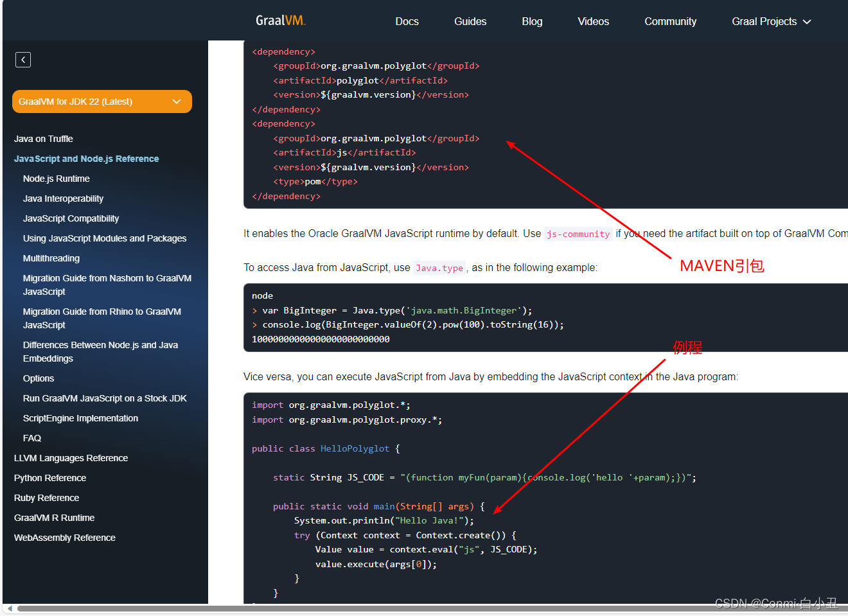Open the Docs menu item

coord(407,21)
